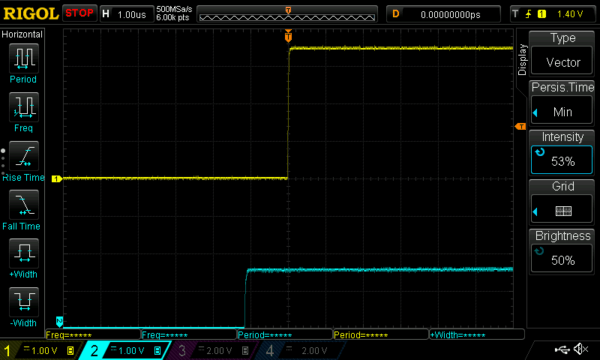Pick the +Width measurement icon

point(24,253)
